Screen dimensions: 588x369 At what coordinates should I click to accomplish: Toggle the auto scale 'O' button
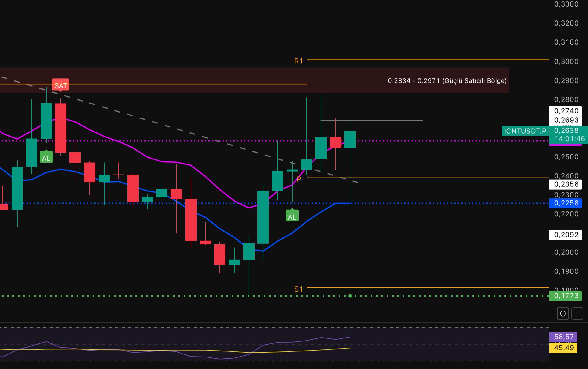click(563, 314)
